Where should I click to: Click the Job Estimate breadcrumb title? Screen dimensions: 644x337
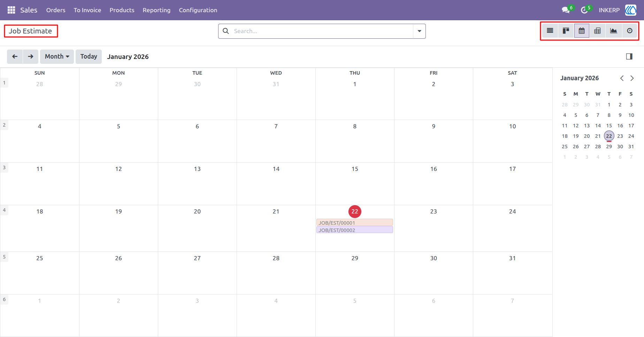[x=30, y=31]
